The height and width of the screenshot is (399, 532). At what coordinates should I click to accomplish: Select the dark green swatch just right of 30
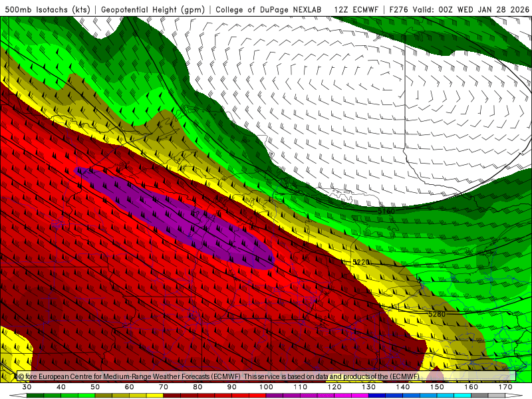click(35, 396)
